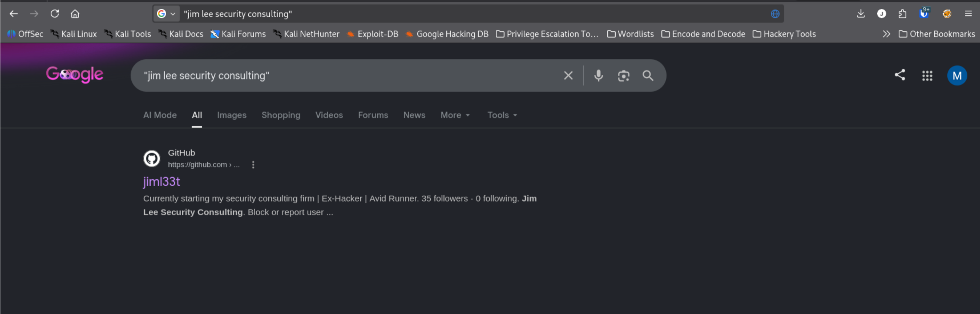Open the search engine selector dropdown

pyautogui.click(x=166, y=14)
